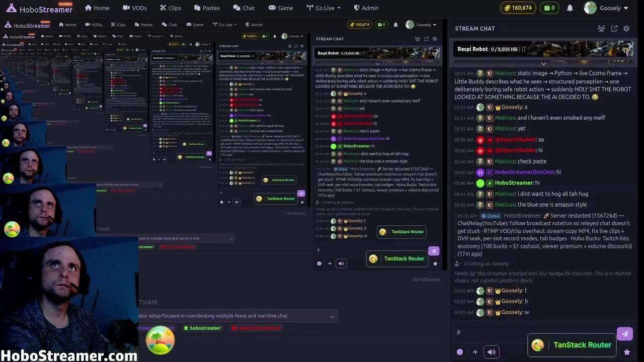The width and height of the screenshot is (644, 362).
Task: Click the plus button below chat input
Action: (475, 352)
